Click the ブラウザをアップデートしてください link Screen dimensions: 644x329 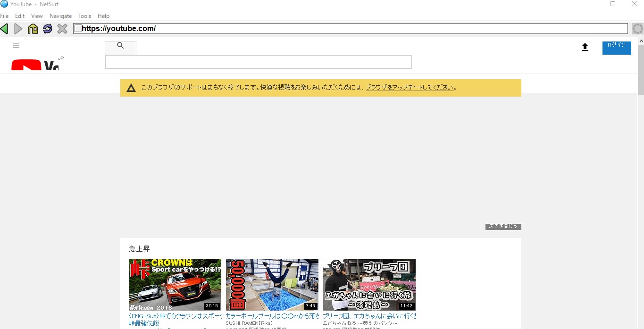click(x=410, y=88)
